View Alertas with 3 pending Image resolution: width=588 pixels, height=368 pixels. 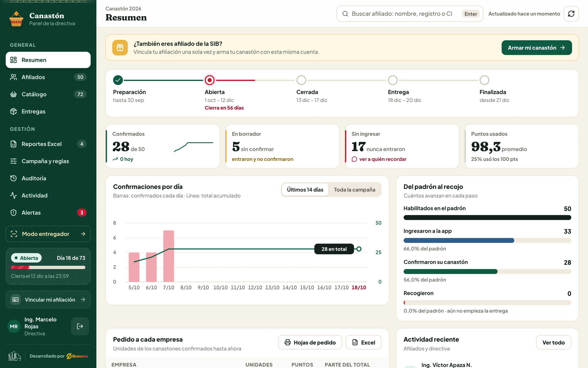[x=48, y=213]
